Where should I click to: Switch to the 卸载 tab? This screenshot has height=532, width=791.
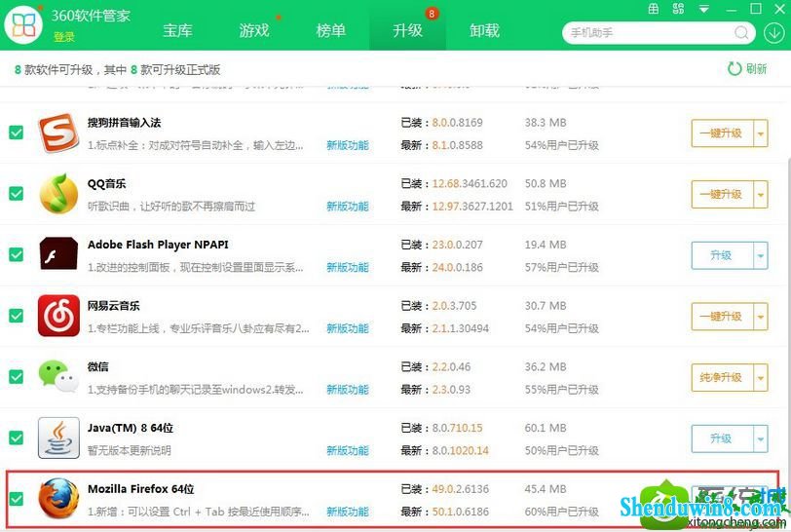pos(484,31)
